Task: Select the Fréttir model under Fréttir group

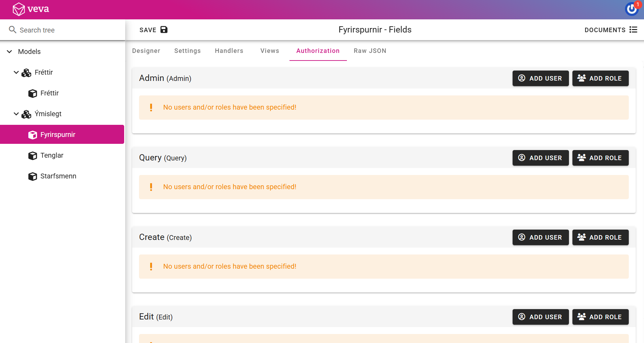Action: pos(49,93)
